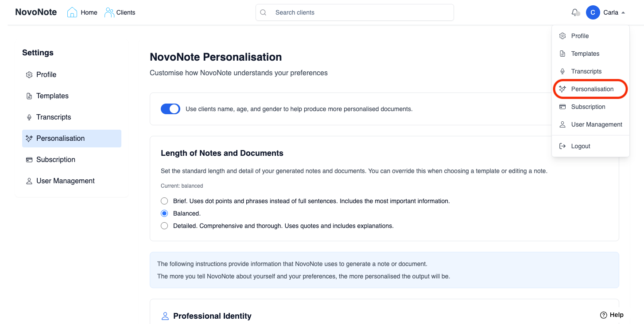Image resolution: width=644 pixels, height=324 pixels.
Task: Click the sidebar Transcripts microphone icon
Action: 29,117
